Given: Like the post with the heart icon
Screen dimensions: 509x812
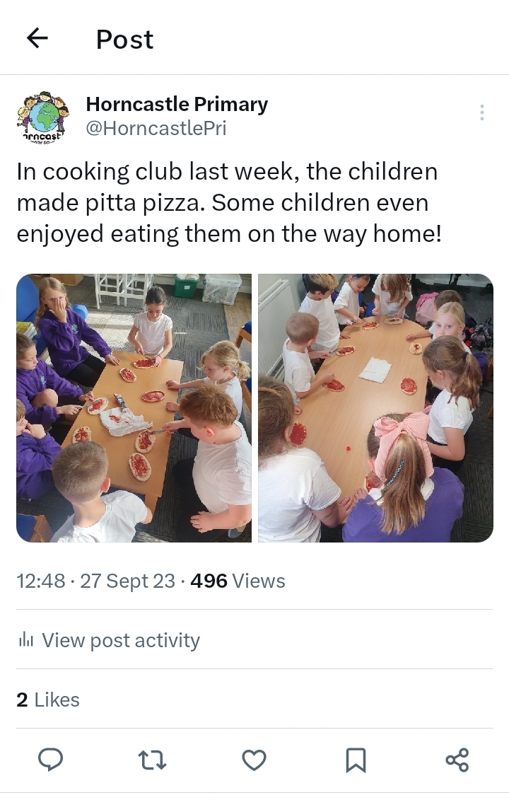Looking at the screenshot, I should 255,760.
